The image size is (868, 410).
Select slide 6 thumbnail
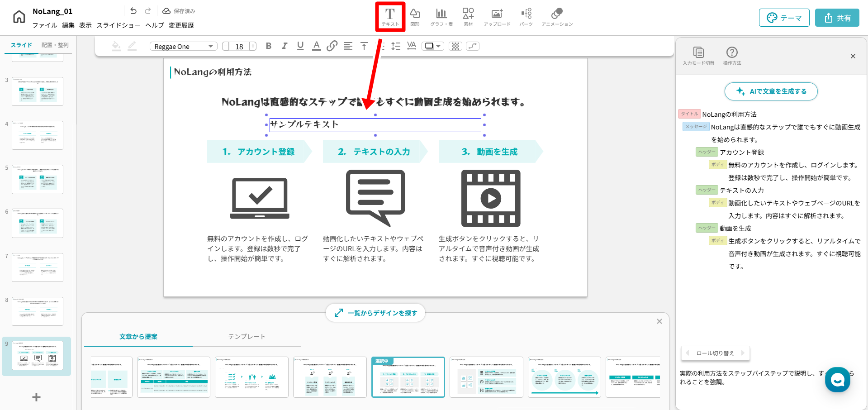(38, 223)
